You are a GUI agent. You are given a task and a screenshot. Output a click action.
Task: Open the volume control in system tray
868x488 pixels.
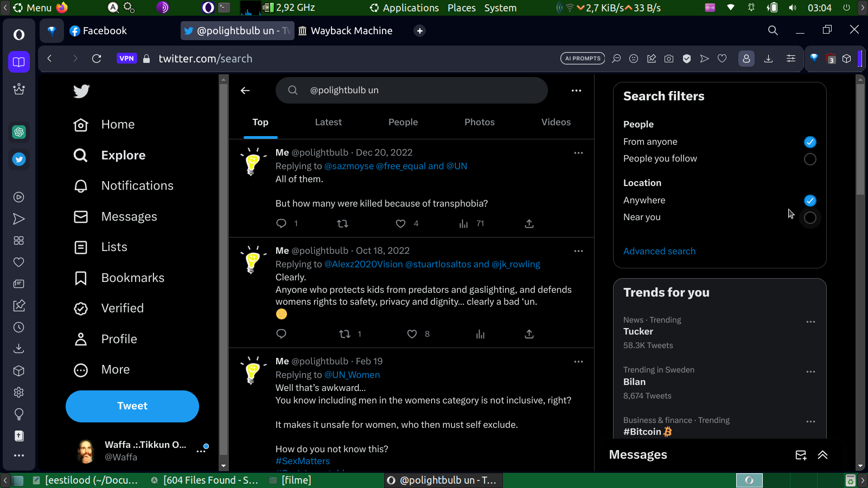[x=793, y=8]
